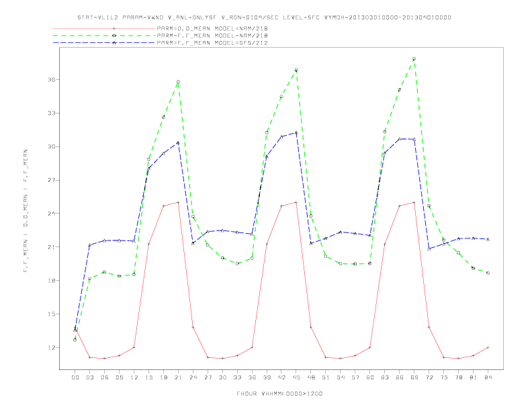532x411 pixels.
Task: Click x-axis tick label 48
Action: [311, 377]
